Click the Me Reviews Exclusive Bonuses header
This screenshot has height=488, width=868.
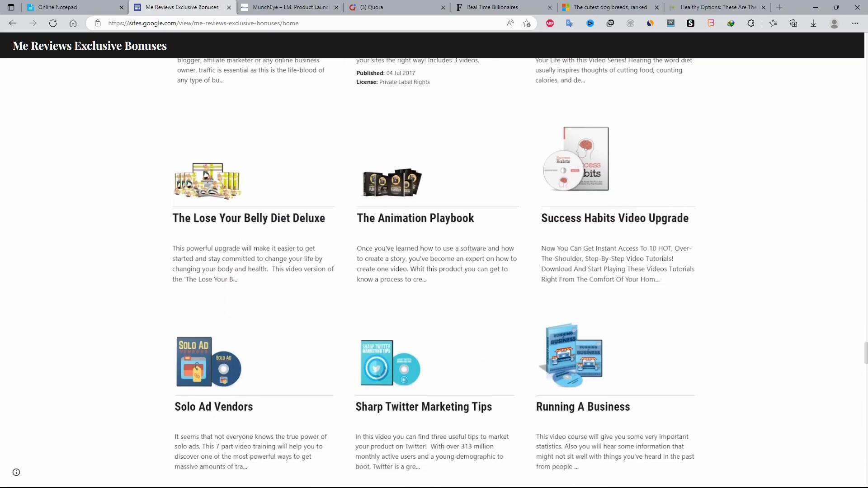(90, 46)
